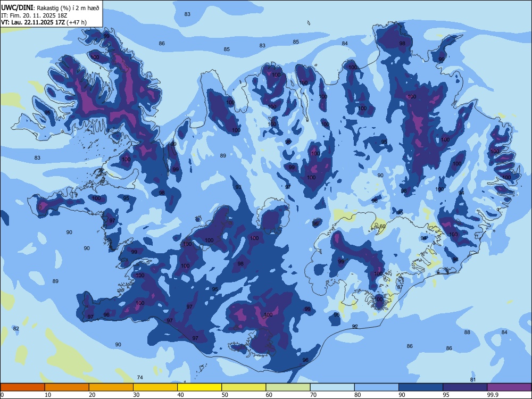Click the pale blue 70–80 legend swatch
The width and height of the screenshot is (532, 399).
pyautogui.click(x=332, y=387)
